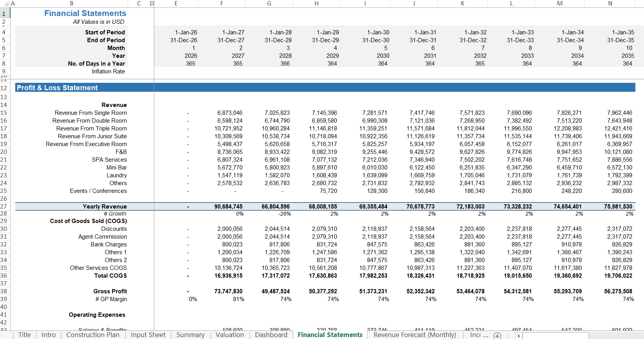Select Events / Conferrences value 75,720
Screen dimensions: 644x339
pyautogui.click(x=328, y=191)
